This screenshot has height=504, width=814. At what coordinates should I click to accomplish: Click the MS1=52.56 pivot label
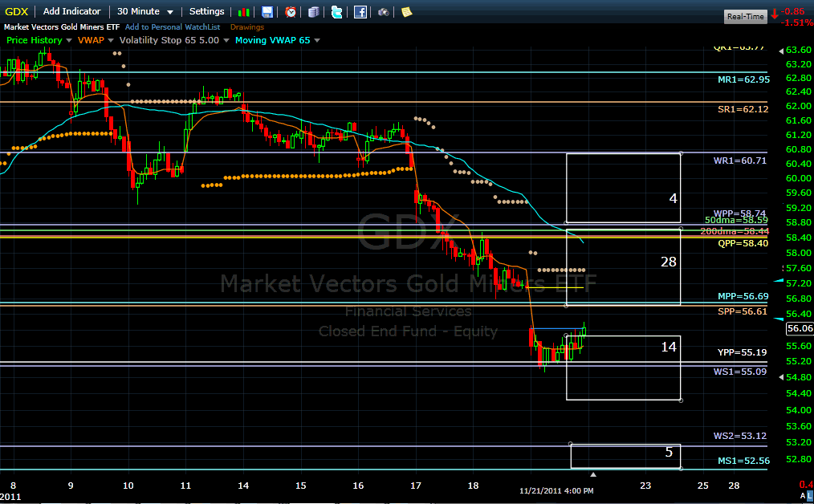point(743,461)
